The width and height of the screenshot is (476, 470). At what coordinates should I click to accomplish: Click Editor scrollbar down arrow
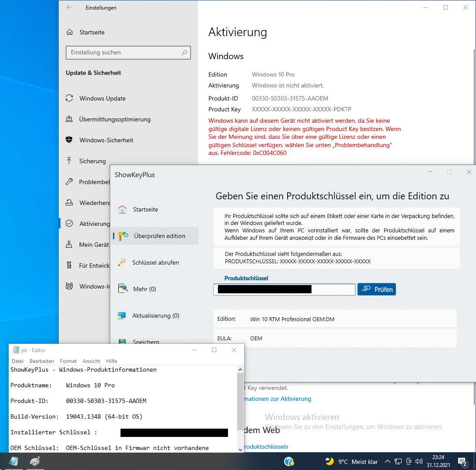point(241,450)
